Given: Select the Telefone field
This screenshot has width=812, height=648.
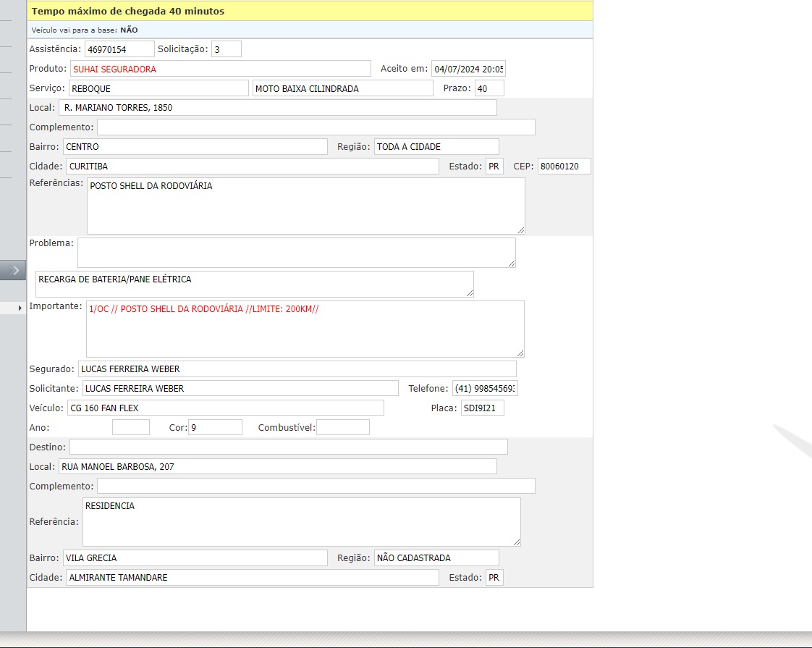Looking at the screenshot, I should tap(485, 389).
